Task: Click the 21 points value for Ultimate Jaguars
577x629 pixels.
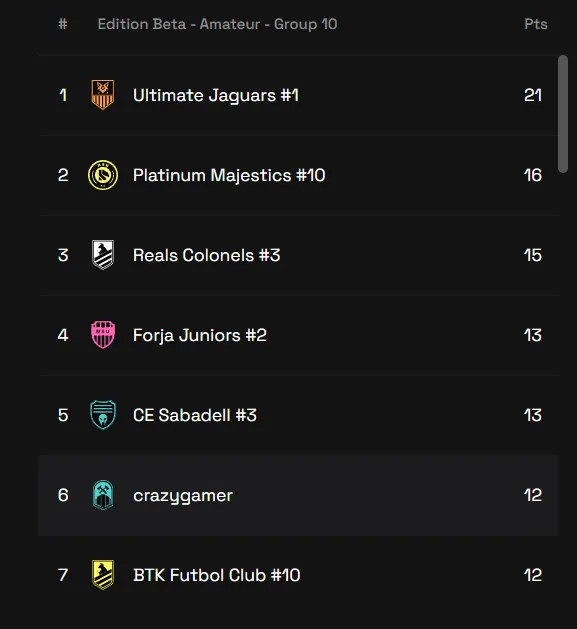Action: pyautogui.click(x=533, y=95)
